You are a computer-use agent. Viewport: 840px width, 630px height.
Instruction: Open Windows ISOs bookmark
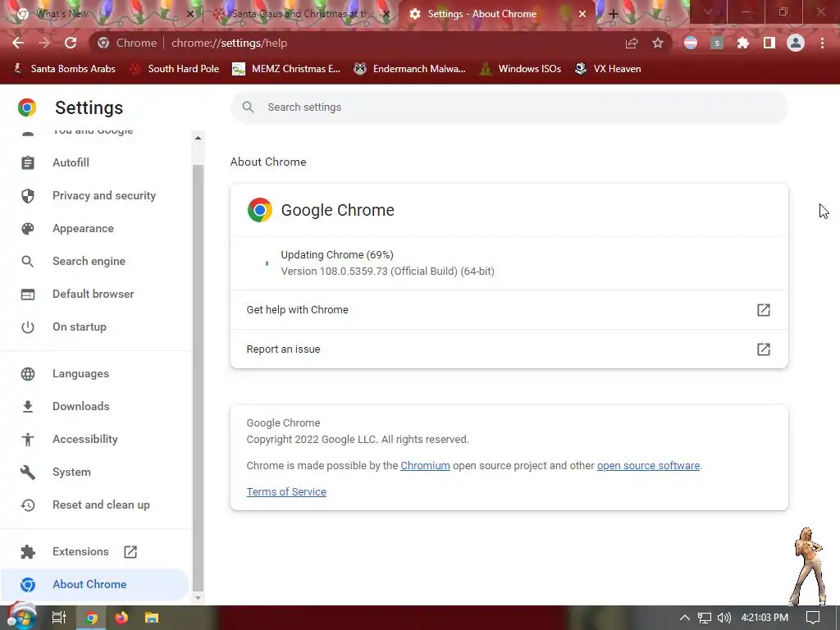[520, 69]
